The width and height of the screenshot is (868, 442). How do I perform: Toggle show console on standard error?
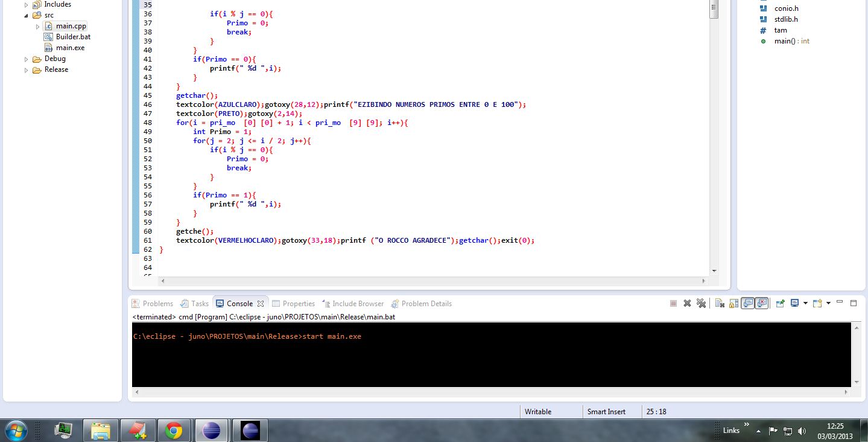click(x=762, y=303)
